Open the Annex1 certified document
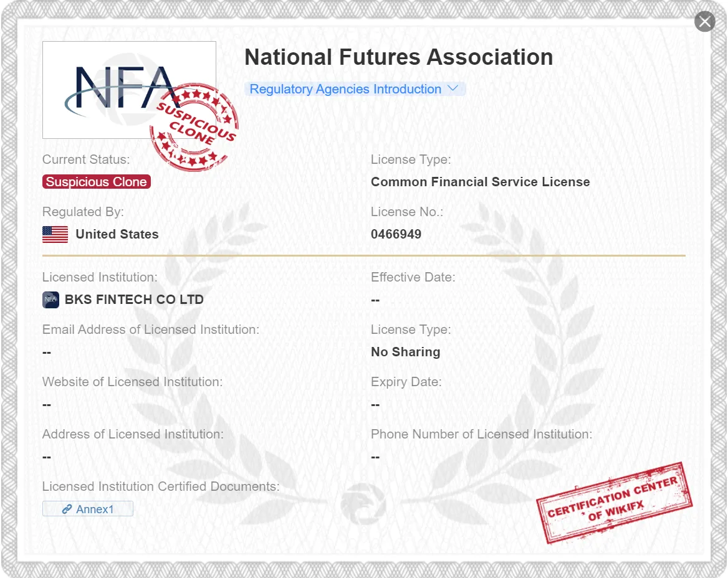 88,509
